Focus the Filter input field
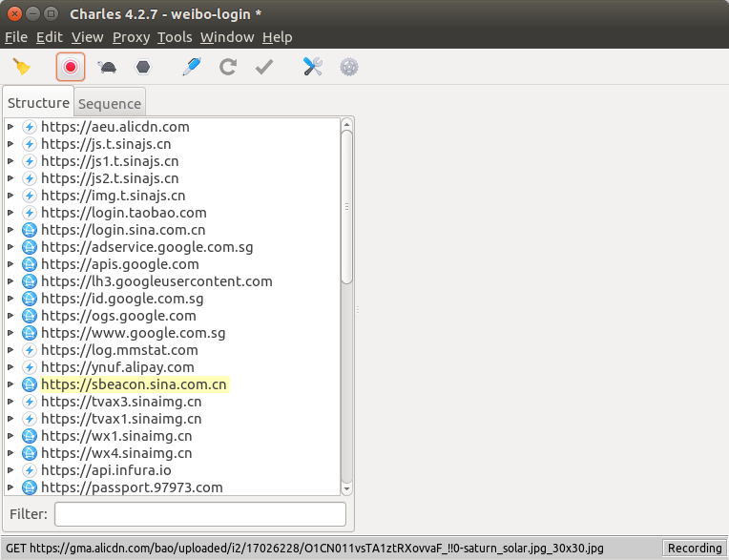Viewport: 729px width, 560px height. 200,514
